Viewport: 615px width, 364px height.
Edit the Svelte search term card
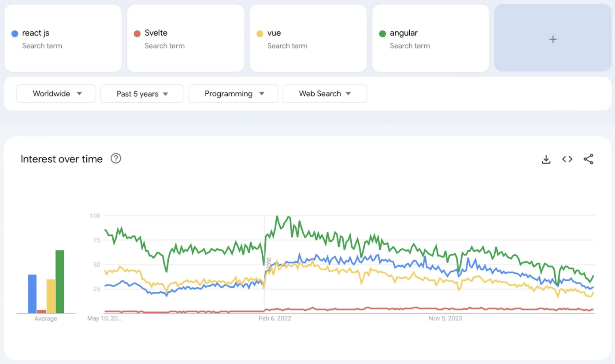click(x=156, y=33)
